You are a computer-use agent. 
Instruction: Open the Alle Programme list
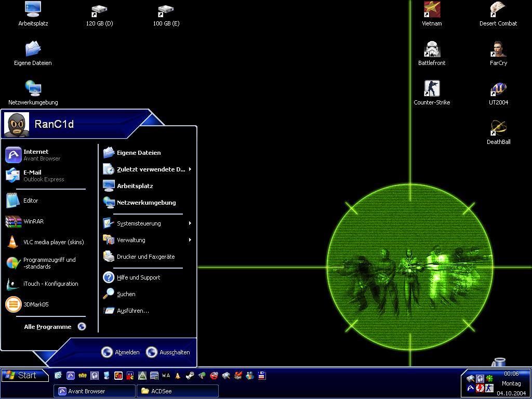54,327
